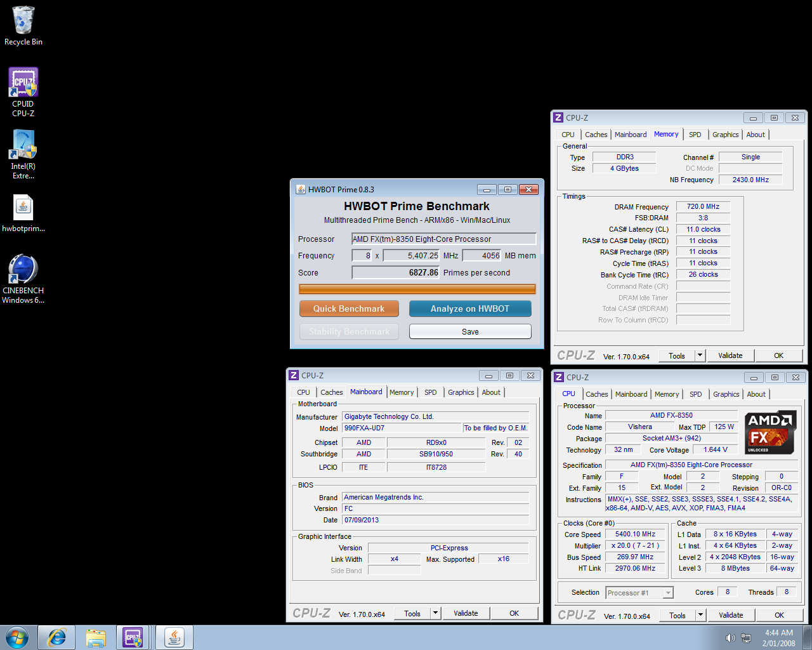812x650 pixels.
Task: Open Tools dropdown arrow in Memory window
Action: point(700,355)
